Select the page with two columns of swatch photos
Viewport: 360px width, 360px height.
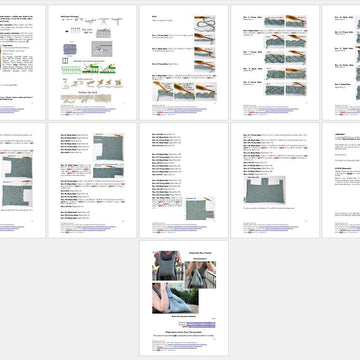[275, 62]
